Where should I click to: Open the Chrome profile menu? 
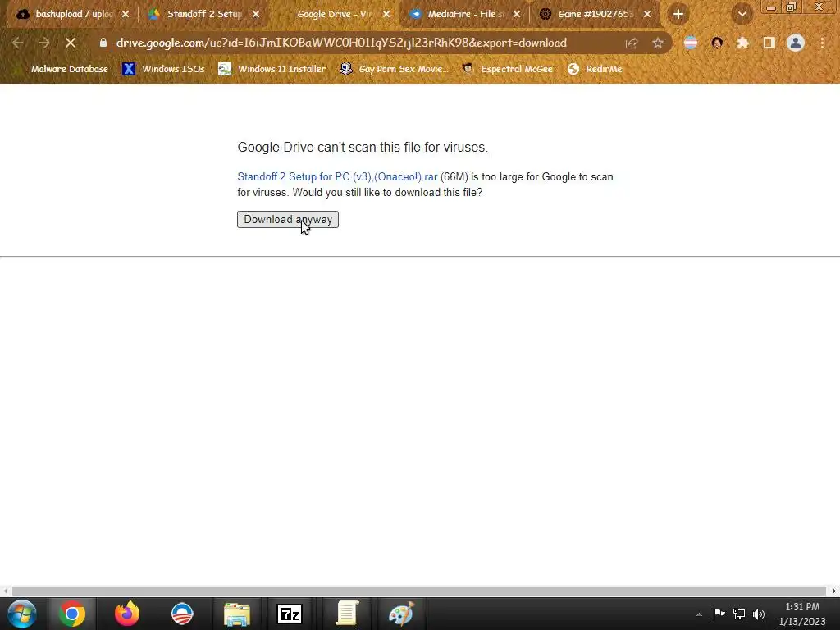coord(796,43)
